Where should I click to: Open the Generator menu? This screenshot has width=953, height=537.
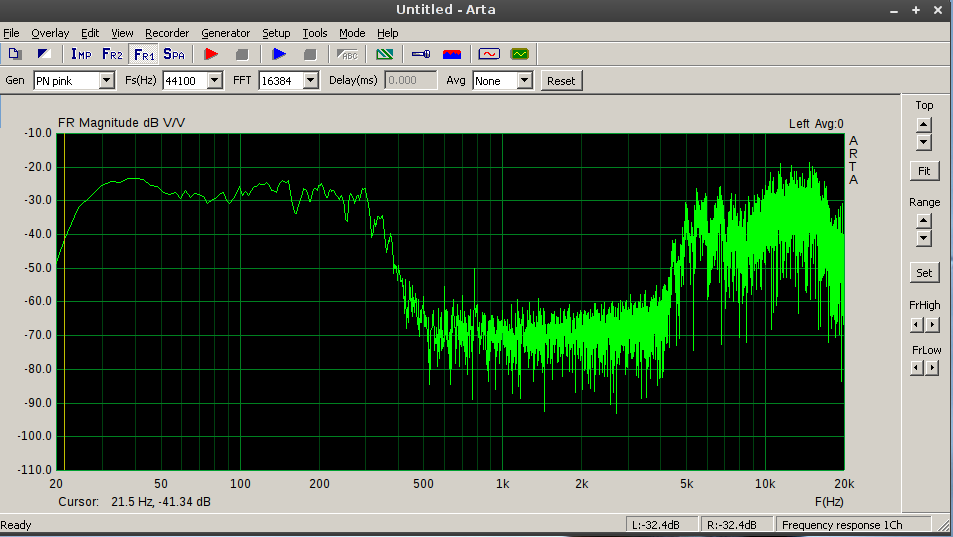click(225, 33)
